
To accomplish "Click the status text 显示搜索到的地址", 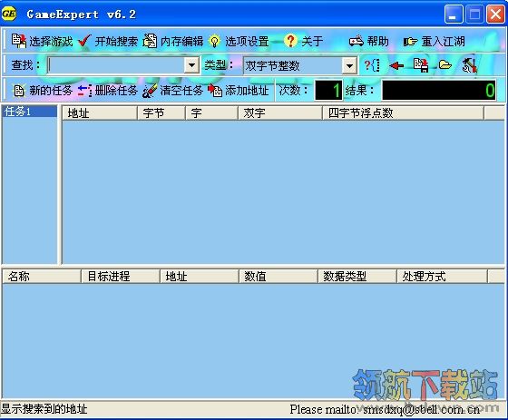I will click(x=44, y=409).
